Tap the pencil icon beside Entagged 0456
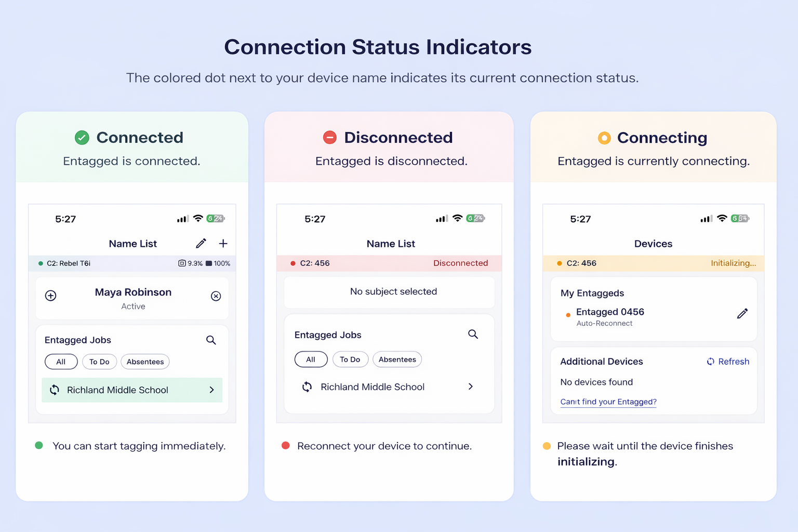 pos(742,313)
